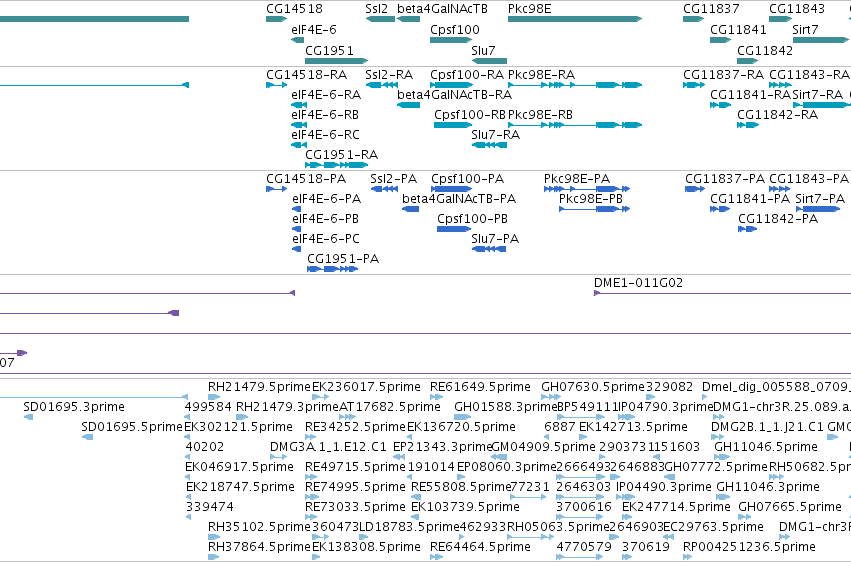Click the Slu7 gene label

[x=483, y=50]
